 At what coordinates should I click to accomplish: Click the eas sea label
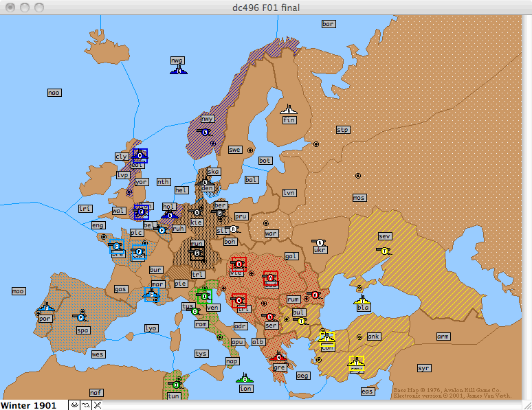coord(368,391)
